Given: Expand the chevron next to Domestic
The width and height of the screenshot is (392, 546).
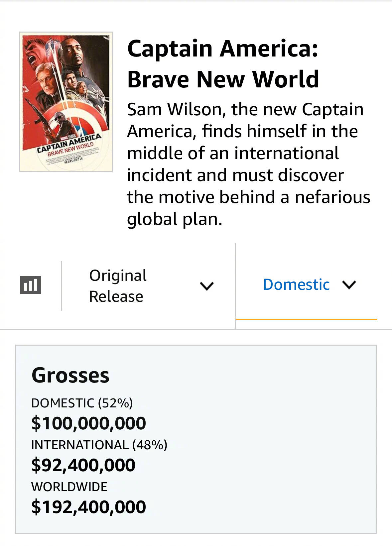Looking at the screenshot, I should (x=349, y=285).
